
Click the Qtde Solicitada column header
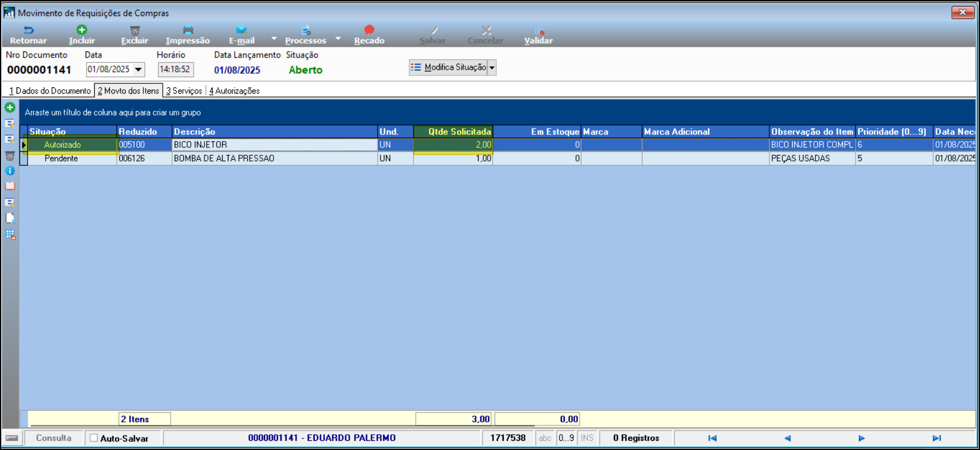453,131
